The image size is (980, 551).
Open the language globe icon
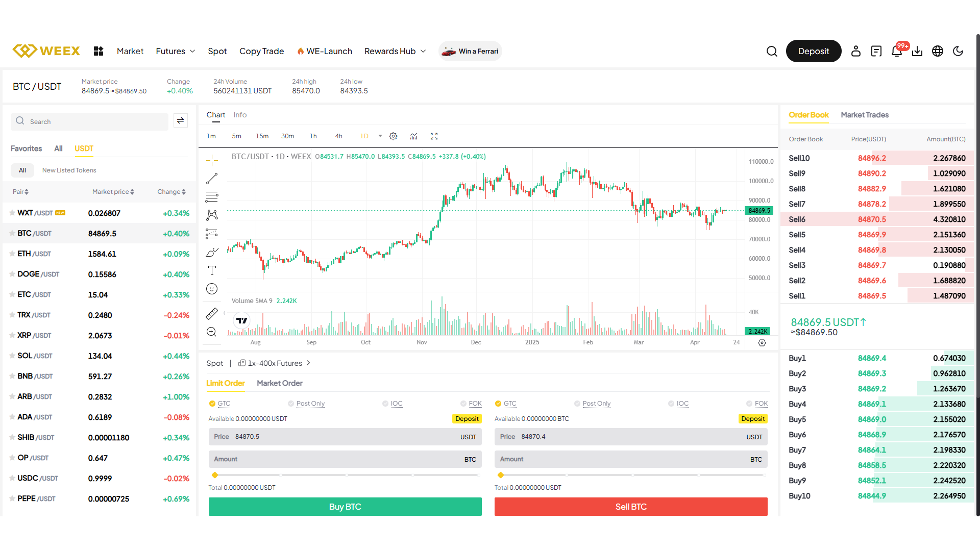938,51
